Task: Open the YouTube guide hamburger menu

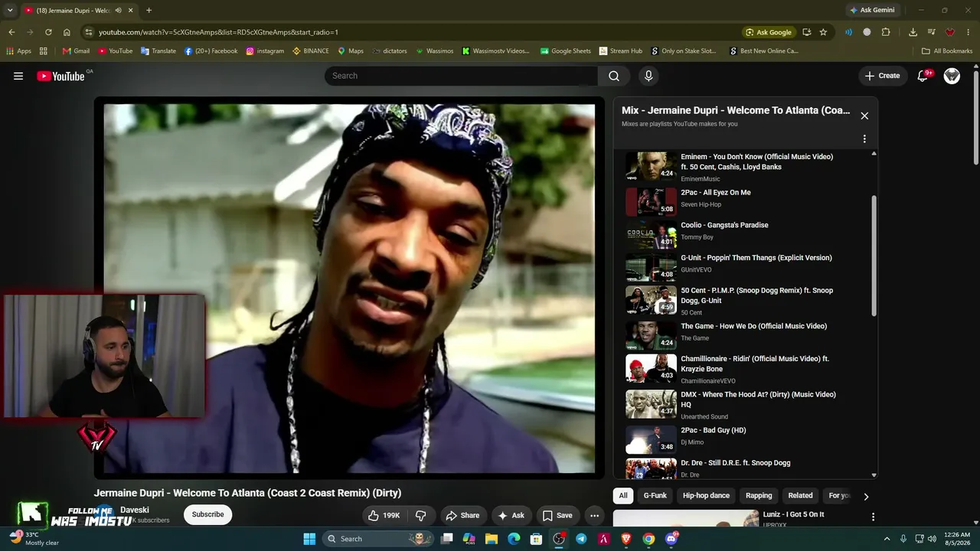Action: (x=18, y=76)
